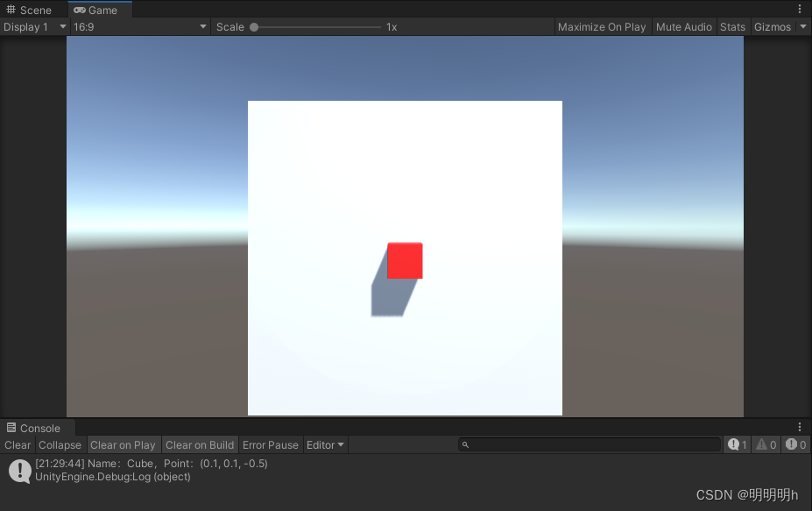The image size is (812, 511).
Task: Clear the Console logs
Action: (17, 444)
